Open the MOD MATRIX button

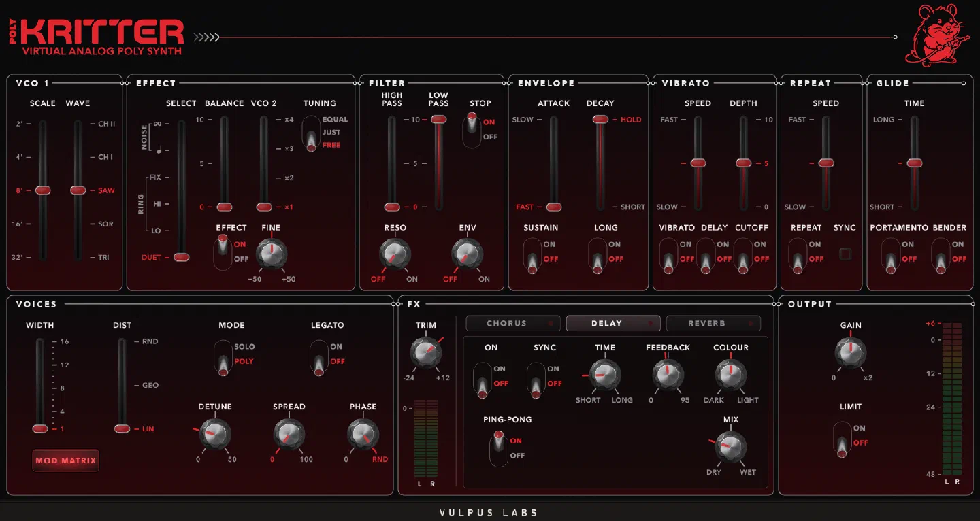(66, 460)
